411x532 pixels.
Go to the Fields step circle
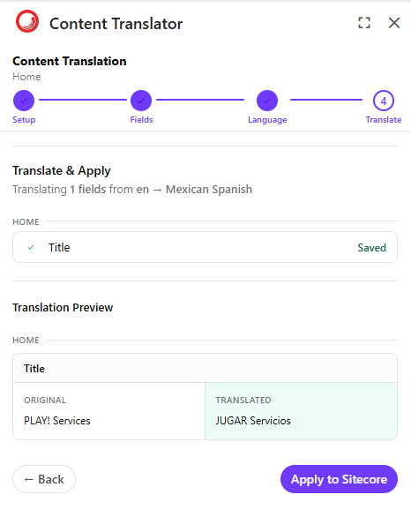[x=141, y=101]
